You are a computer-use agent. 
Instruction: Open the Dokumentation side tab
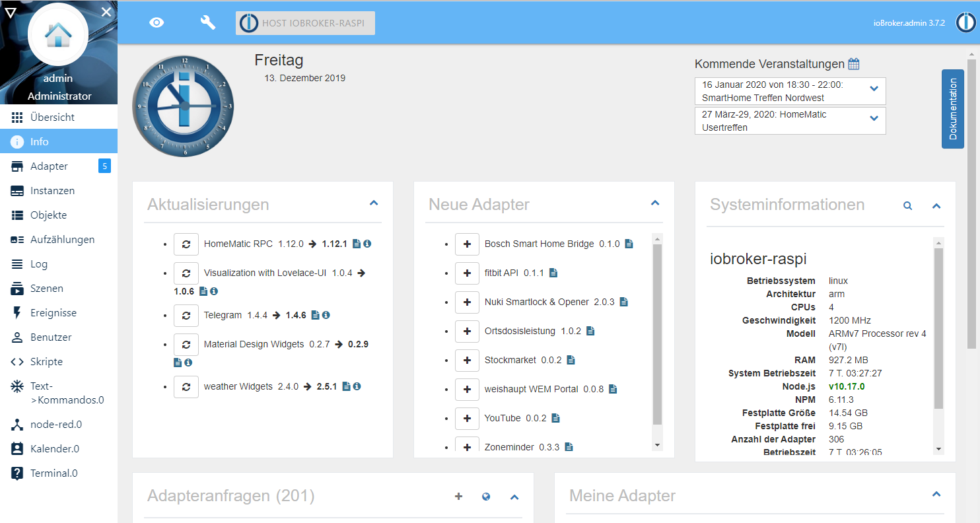click(x=952, y=109)
